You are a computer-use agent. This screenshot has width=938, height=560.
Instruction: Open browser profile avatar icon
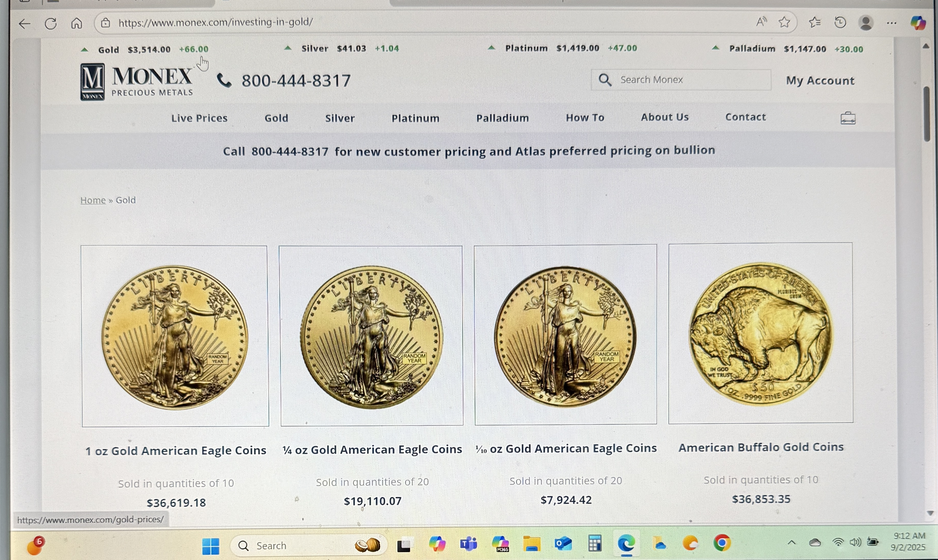pos(866,23)
